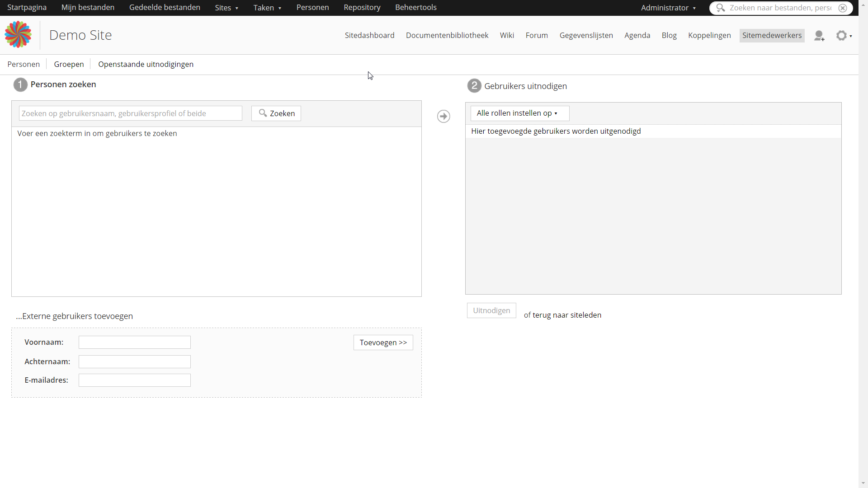Follow 'terug naar siteleden' link

click(567, 315)
